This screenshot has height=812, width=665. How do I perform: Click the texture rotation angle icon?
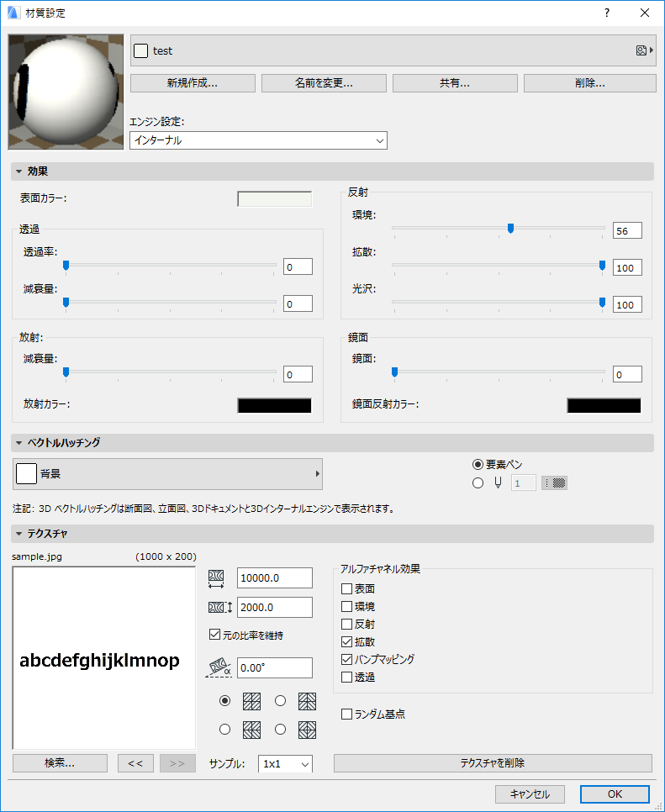(219, 667)
